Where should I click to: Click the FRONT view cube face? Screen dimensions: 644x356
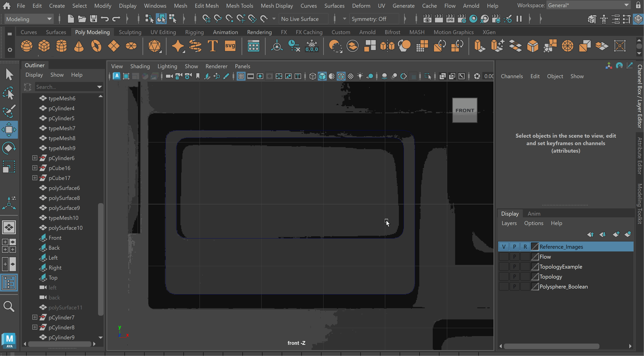point(465,110)
